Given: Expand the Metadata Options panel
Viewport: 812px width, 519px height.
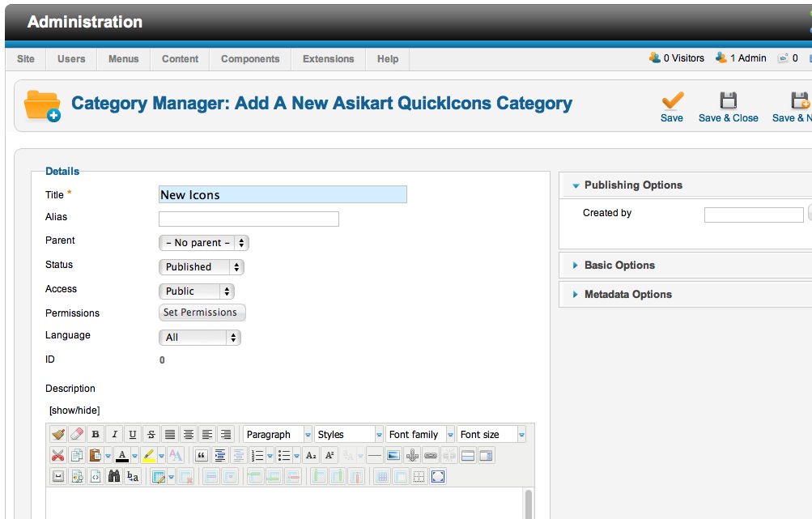Looking at the screenshot, I should [627, 294].
